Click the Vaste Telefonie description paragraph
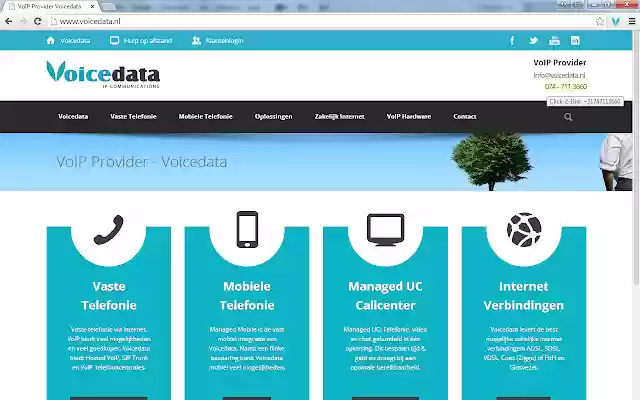 tap(109, 348)
